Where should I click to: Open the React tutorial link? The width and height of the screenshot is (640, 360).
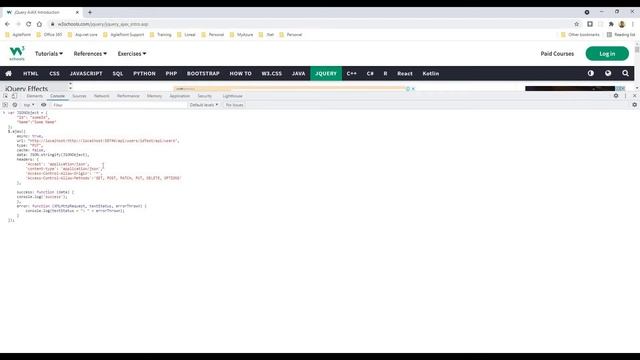point(405,73)
